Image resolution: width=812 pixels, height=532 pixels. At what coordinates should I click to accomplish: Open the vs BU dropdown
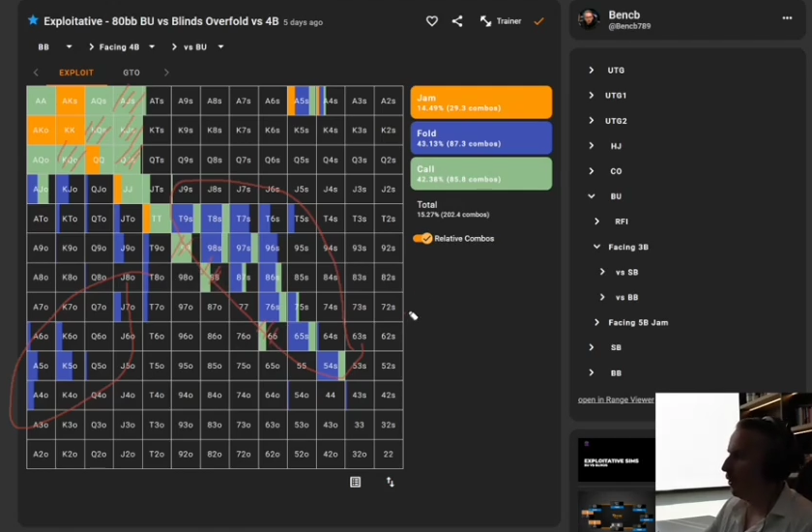pyautogui.click(x=197, y=47)
